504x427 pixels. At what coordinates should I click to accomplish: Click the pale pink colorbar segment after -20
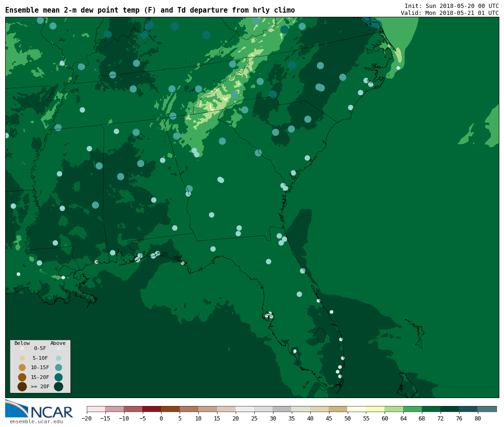[96, 409]
